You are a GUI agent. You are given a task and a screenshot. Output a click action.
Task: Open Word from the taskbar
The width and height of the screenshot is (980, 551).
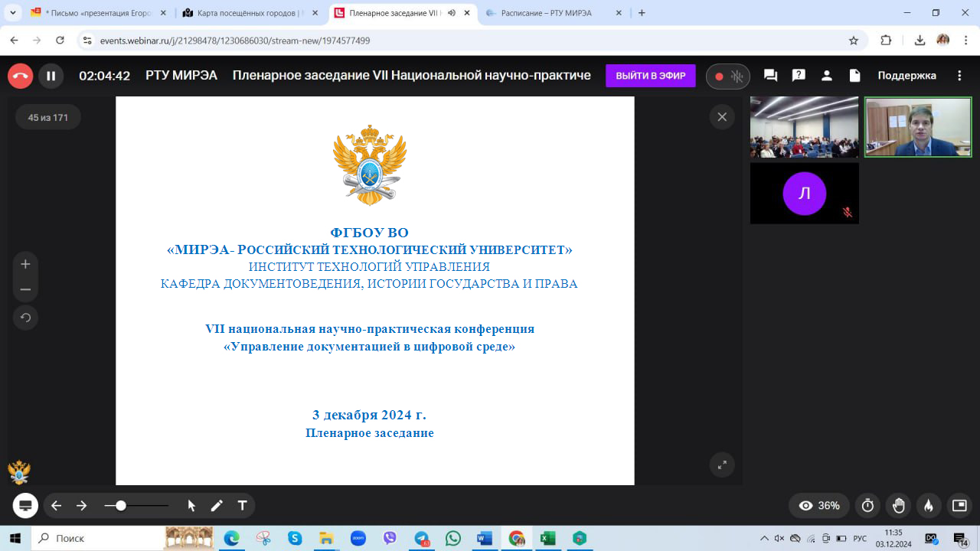(x=485, y=538)
